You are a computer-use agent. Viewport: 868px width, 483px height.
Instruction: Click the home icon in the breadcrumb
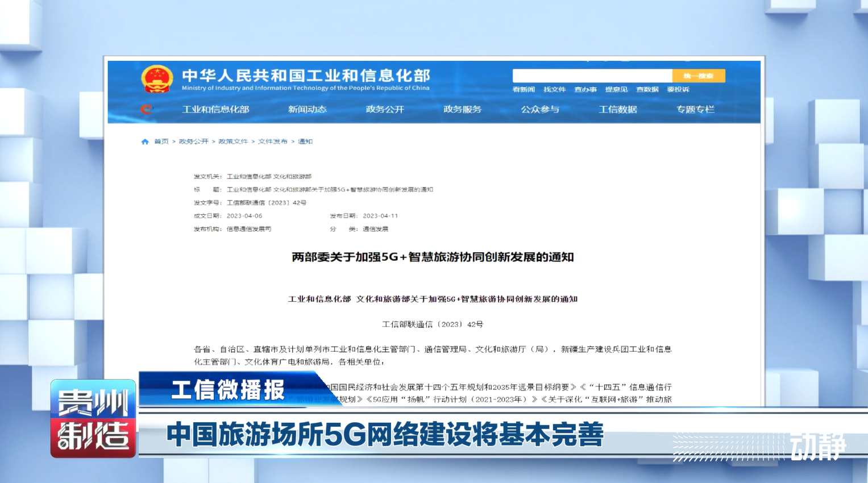coord(145,141)
